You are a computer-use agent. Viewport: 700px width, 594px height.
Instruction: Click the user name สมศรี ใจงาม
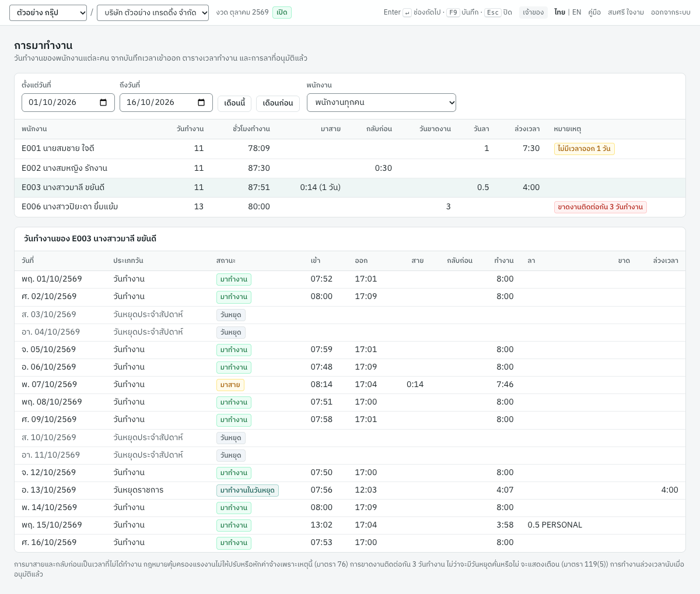tap(626, 12)
